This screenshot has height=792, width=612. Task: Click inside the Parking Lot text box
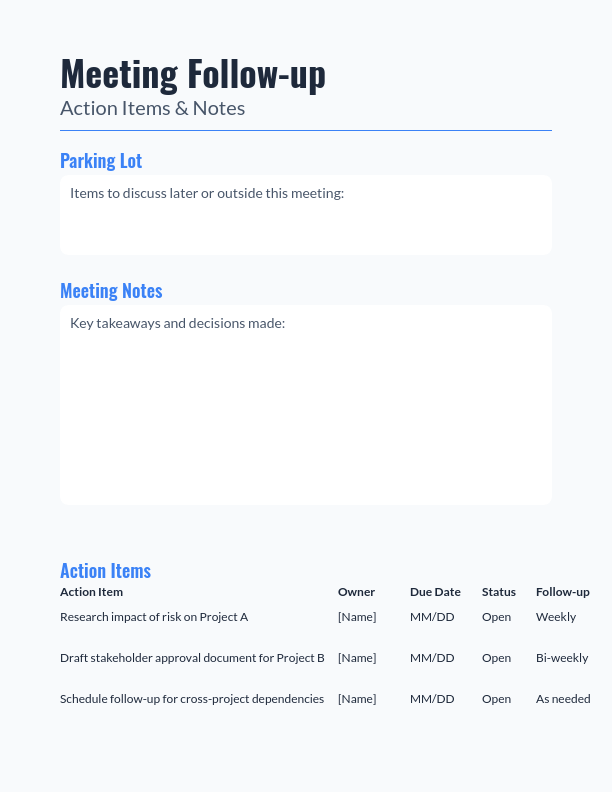tap(306, 215)
